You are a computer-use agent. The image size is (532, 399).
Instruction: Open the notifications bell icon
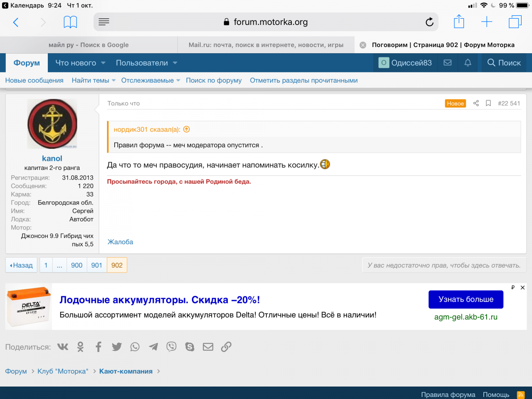point(468,63)
